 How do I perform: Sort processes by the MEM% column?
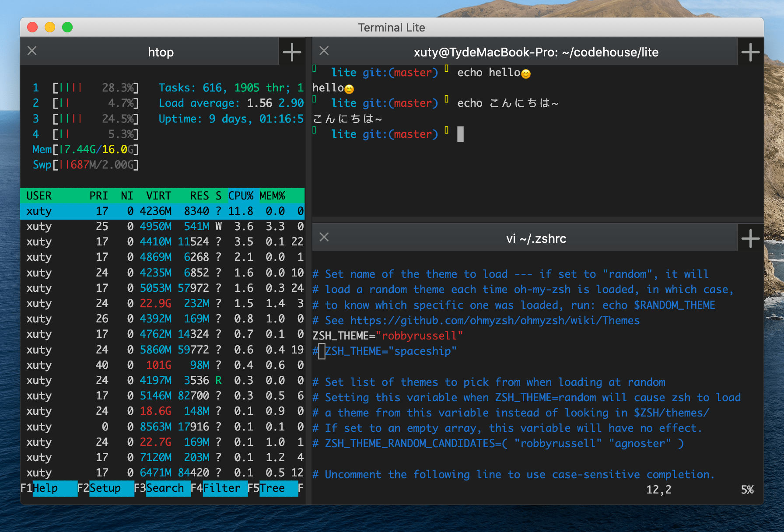(272, 196)
